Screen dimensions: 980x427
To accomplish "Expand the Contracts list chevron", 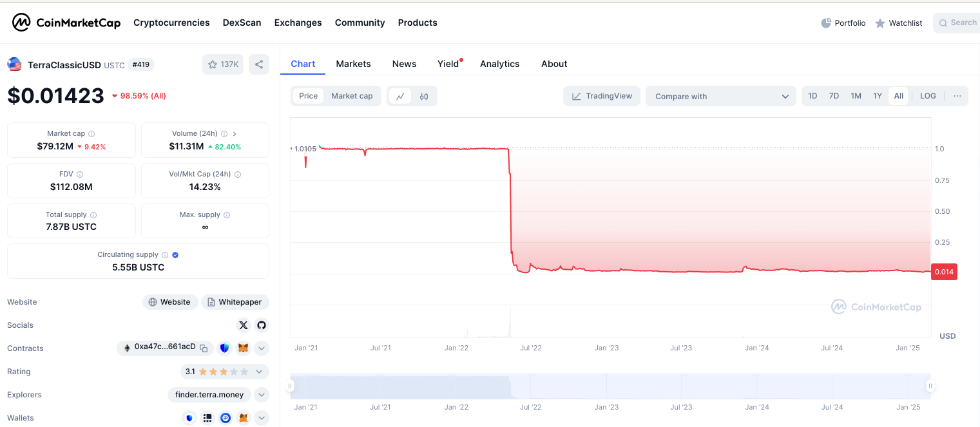I will pyautogui.click(x=262, y=348).
